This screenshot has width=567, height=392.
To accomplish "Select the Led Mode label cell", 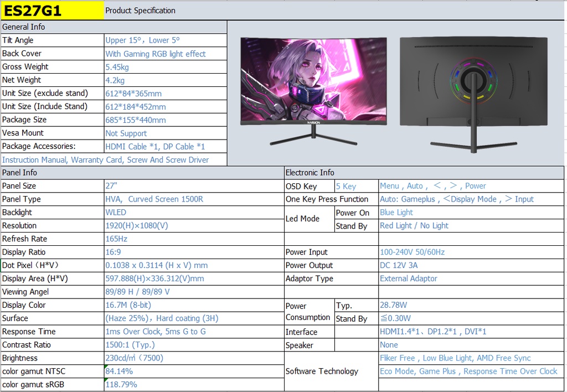I will (x=310, y=219).
